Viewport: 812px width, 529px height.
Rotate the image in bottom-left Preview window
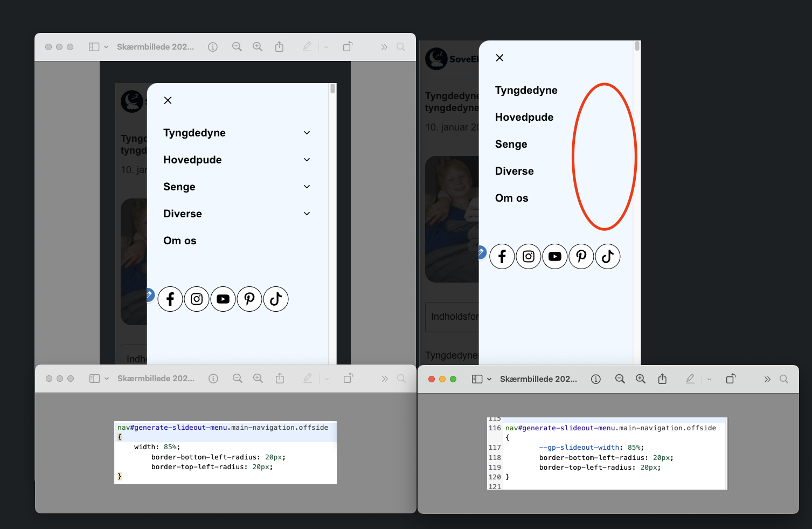coord(348,378)
